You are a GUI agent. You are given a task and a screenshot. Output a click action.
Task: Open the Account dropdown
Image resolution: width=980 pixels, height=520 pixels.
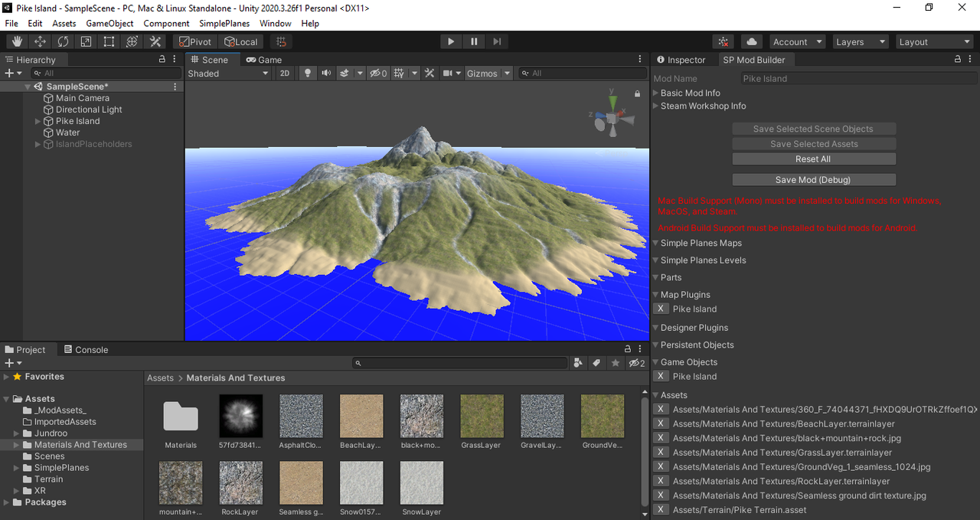tap(797, 41)
